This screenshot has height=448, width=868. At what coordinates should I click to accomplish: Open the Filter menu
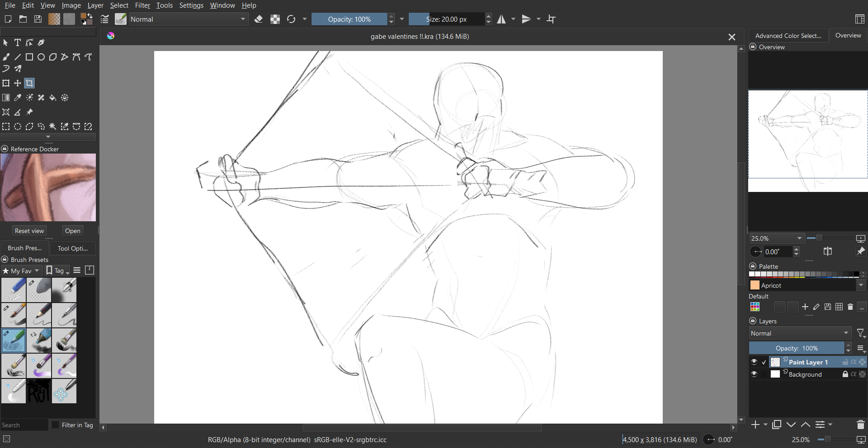[142, 5]
